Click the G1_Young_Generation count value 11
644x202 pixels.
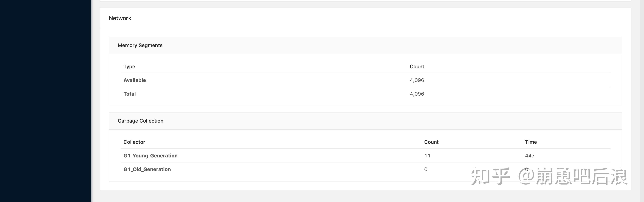point(427,155)
